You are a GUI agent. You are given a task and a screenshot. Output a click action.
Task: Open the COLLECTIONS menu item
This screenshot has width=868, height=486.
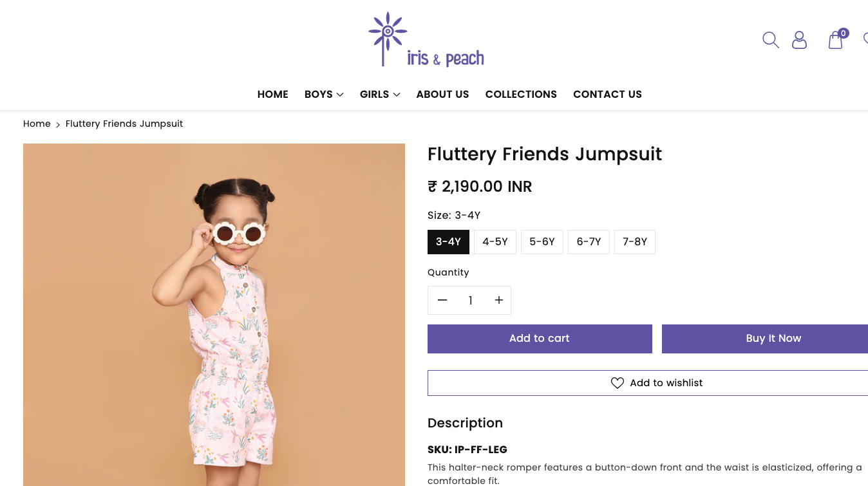[x=521, y=94]
